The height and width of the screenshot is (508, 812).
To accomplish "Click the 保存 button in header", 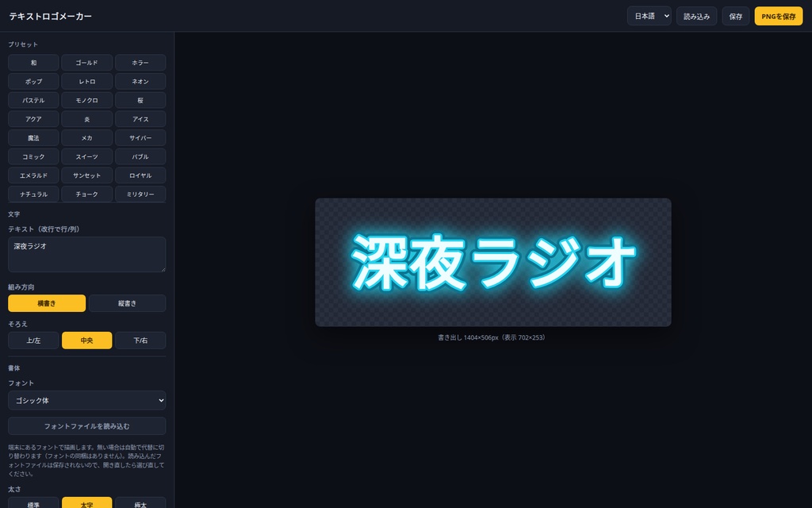I will pyautogui.click(x=736, y=16).
